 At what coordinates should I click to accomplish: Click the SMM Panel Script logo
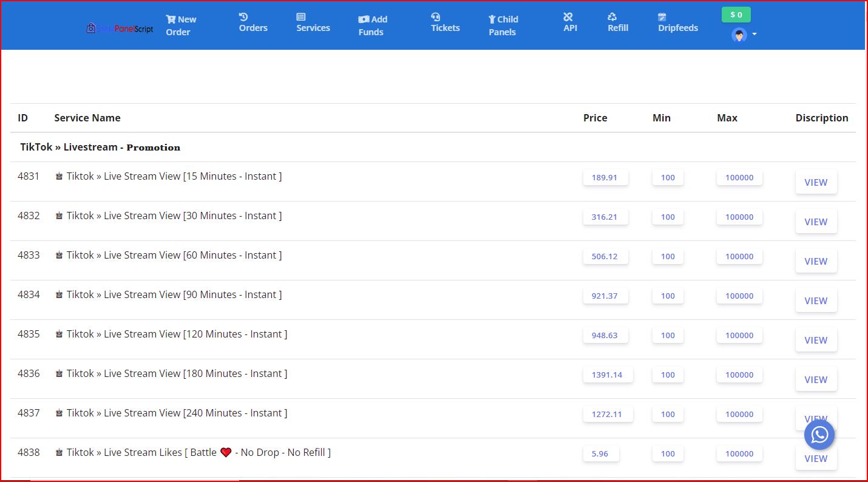click(x=120, y=28)
